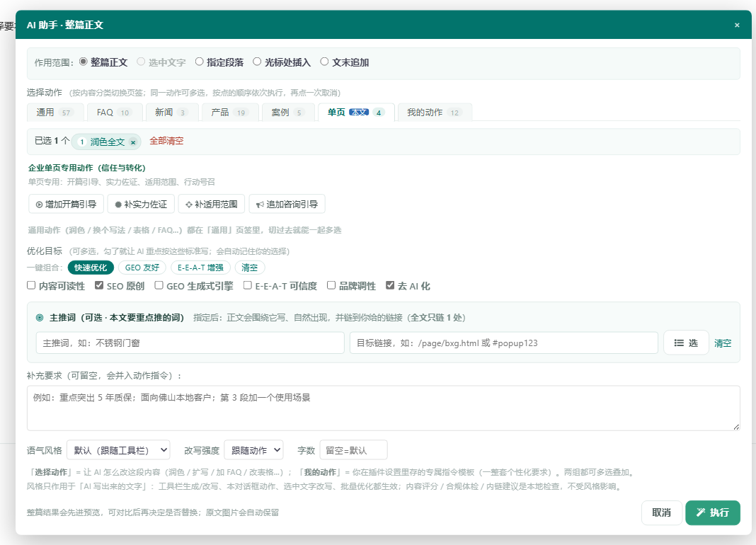Open the 产品 tab
This screenshot has width=756, height=545.
[x=230, y=113]
